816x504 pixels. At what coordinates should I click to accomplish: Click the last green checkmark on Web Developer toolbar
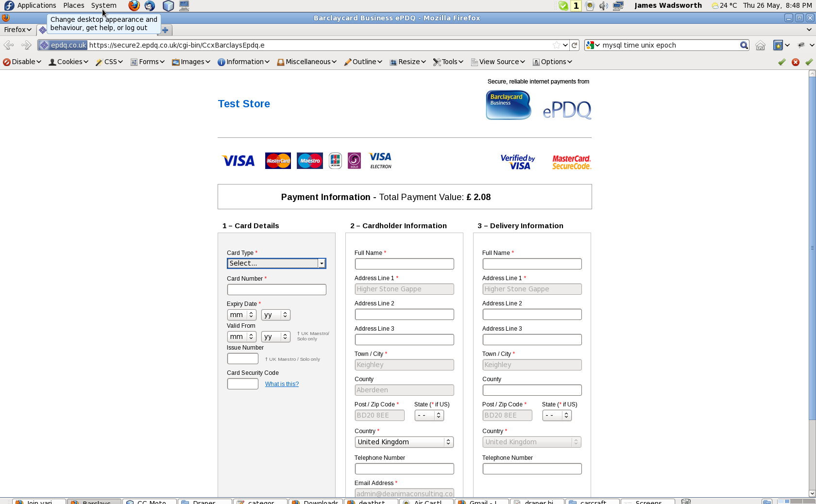(809, 62)
